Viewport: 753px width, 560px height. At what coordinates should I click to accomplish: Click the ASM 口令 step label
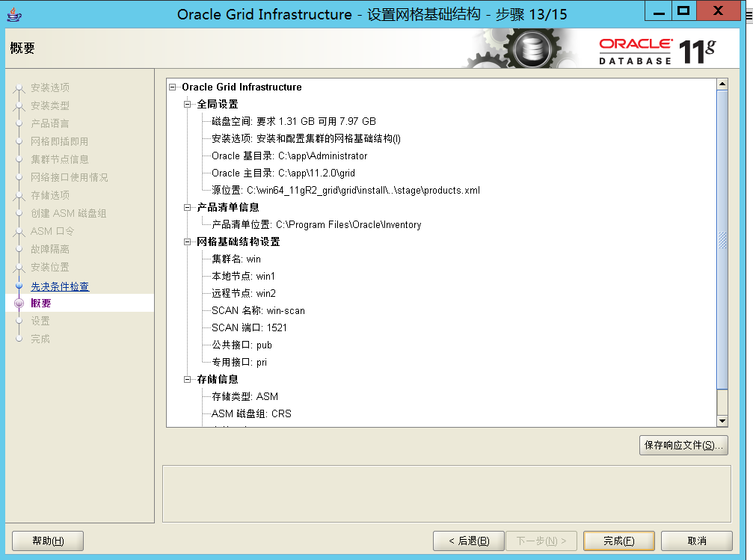click(52, 231)
